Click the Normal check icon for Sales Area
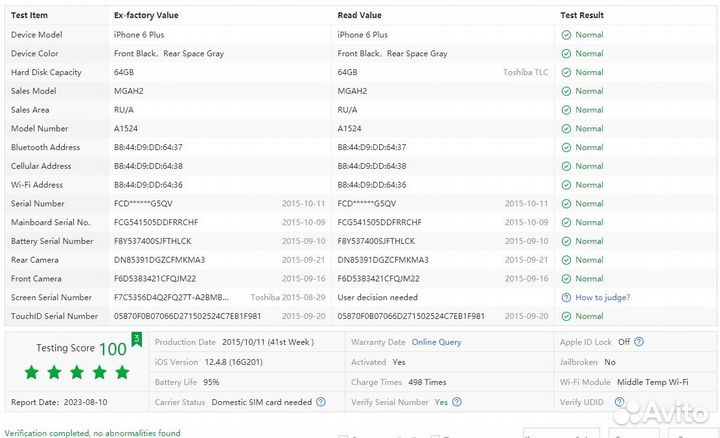Screen dimensions: 720x438 (566, 110)
